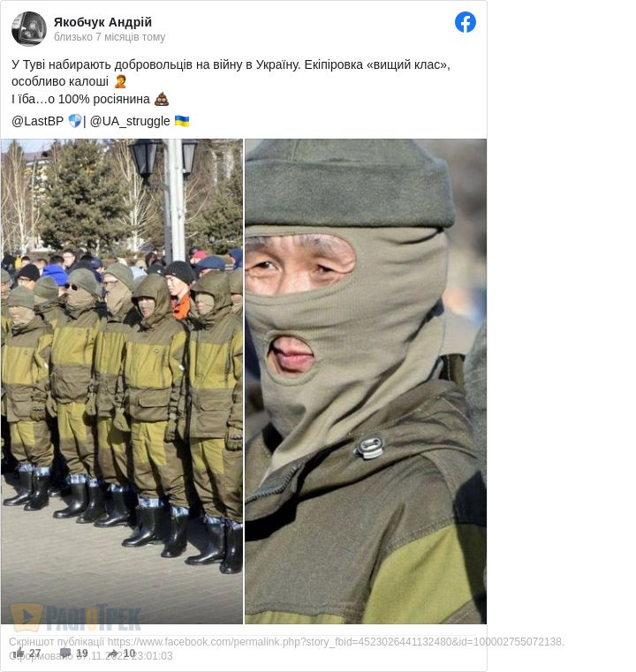
Task: Click the share arrow icon
Action: pos(113,653)
